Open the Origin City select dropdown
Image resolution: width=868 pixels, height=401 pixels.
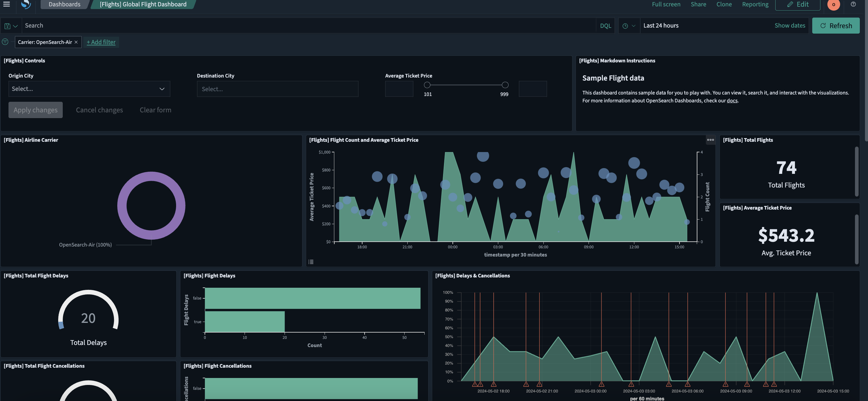tap(89, 88)
